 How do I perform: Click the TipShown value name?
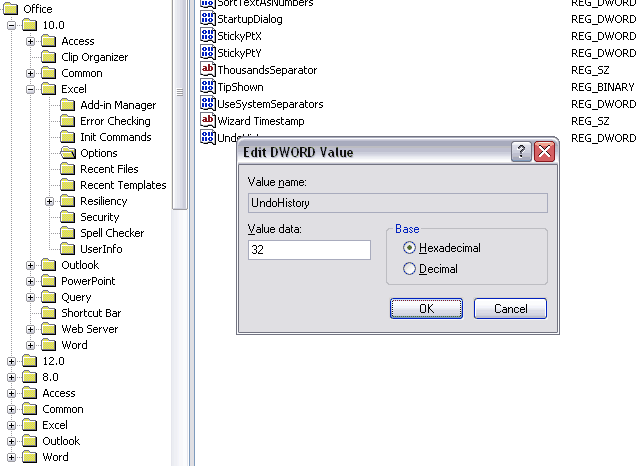240,87
